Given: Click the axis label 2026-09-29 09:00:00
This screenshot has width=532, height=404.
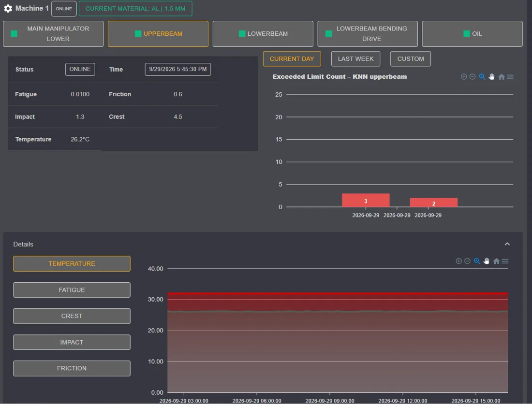Looking at the screenshot, I should coord(330,401).
